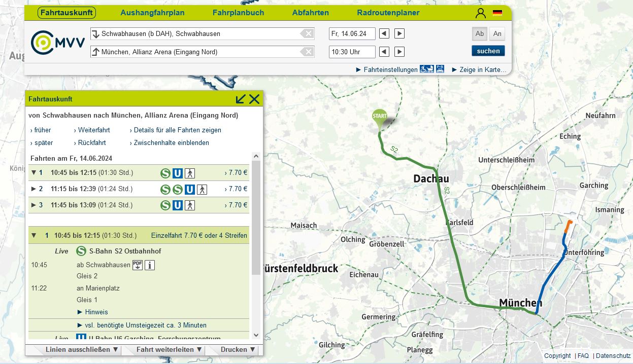The width and height of the screenshot is (633, 364).
Task: Clear the Schwabhausen origin field
Action: (307, 34)
